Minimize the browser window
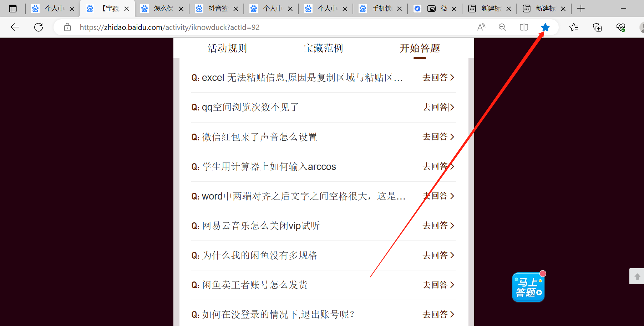 pos(624,9)
